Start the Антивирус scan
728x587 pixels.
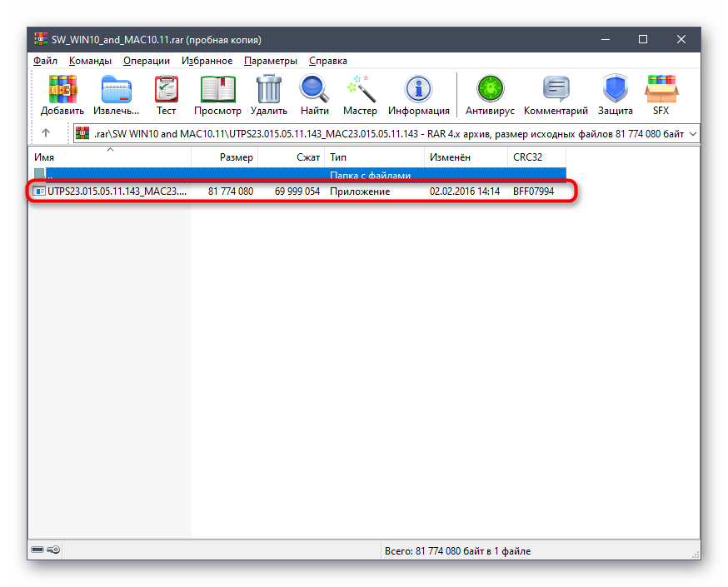[490, 88]
